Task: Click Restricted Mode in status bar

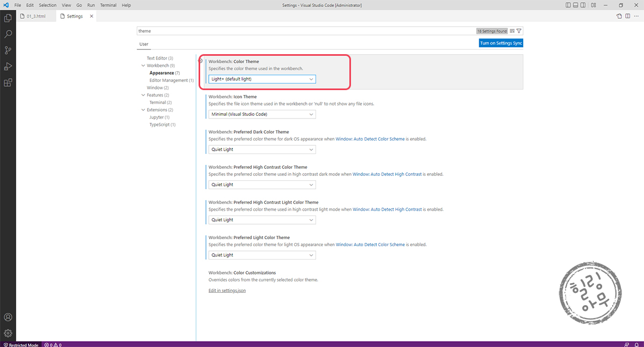Action: (21, 345)
